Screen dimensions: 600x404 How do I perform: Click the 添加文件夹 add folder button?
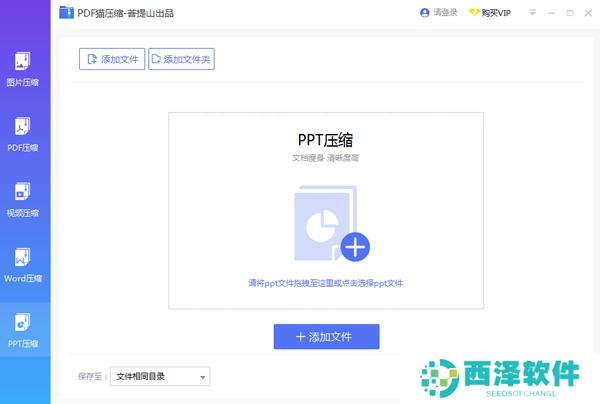tap(181, 59)
